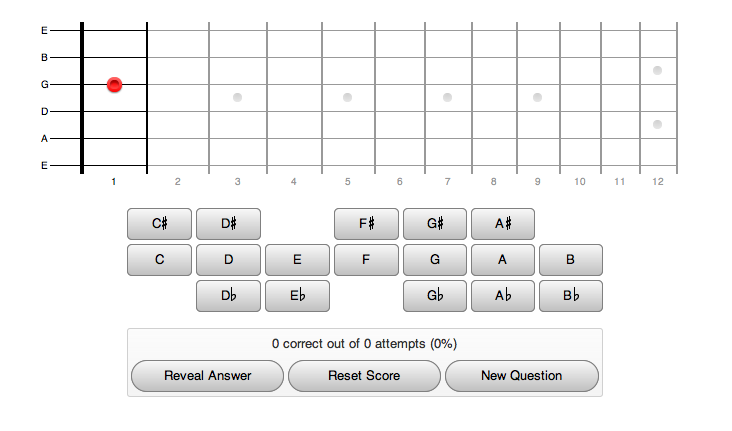Pick the A♯ note button
732x431 pixels.
click(x=503, y=224)
